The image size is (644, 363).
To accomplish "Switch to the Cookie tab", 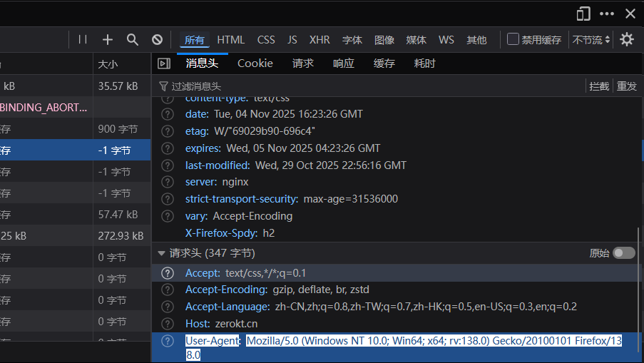I will (255, 63).
